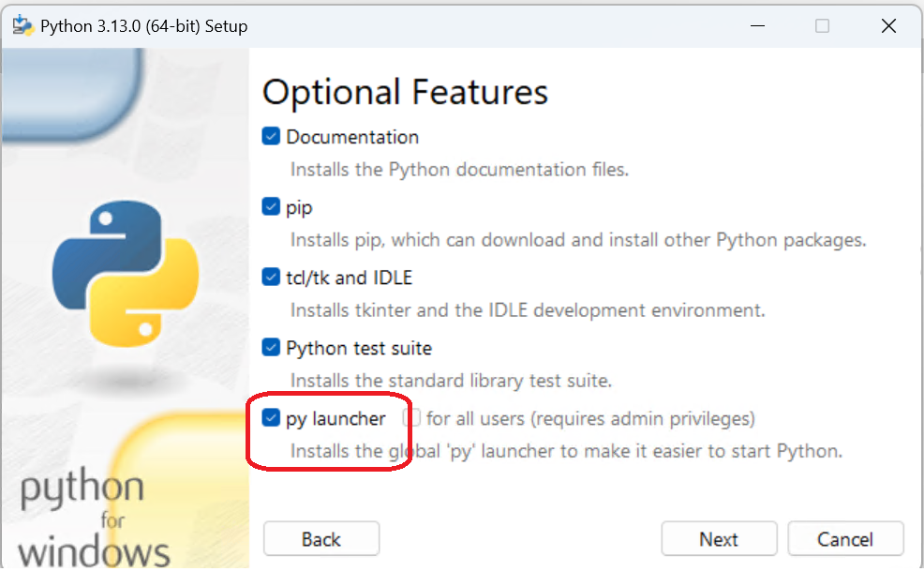Toggle the tcl/tk and IDLE checkbox
The image size is (924, 571).
click(271, 278)
